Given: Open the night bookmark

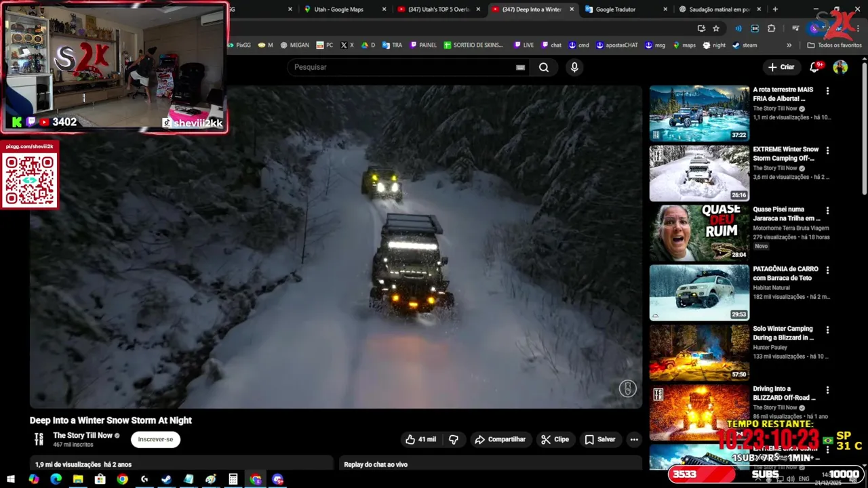Looking at the screenshot, I should [714, 45].
